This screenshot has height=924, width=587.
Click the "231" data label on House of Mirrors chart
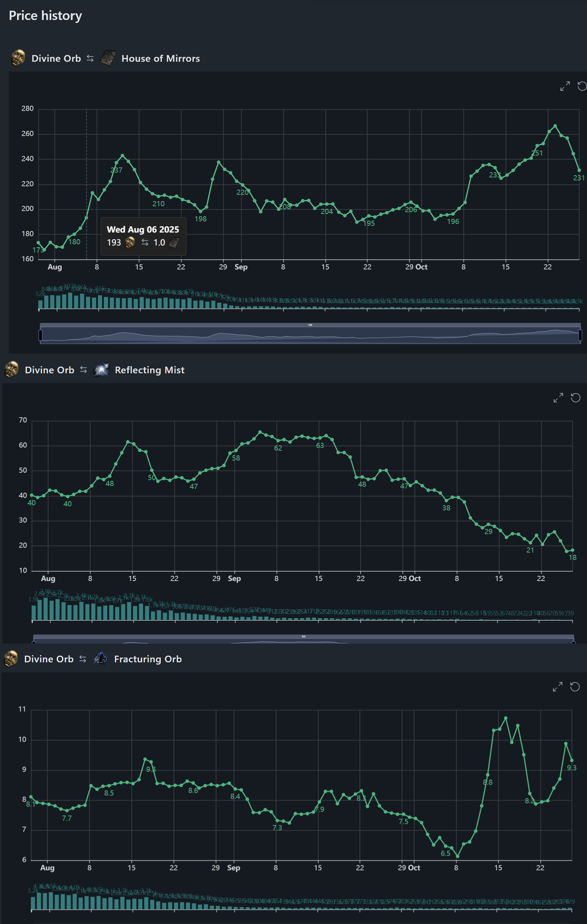coord(579,178)
